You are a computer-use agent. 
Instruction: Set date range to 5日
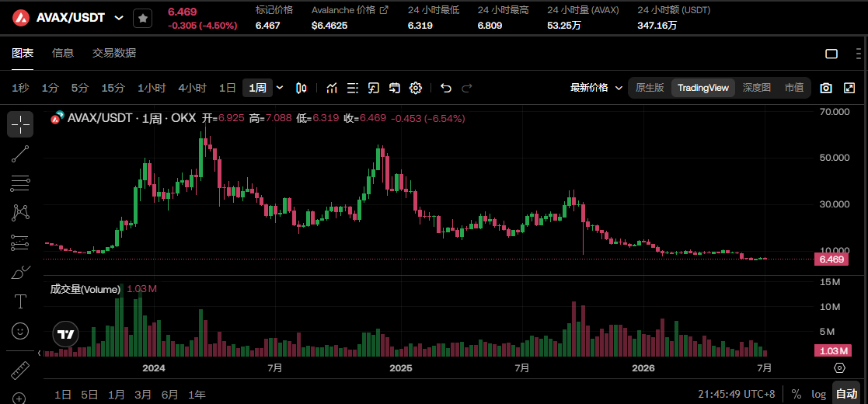[x=89, y=395]
